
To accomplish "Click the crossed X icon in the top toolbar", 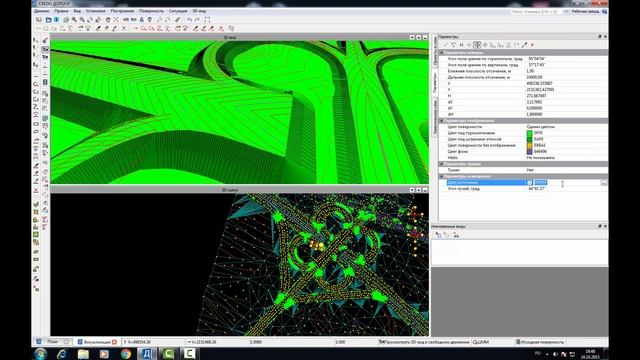I will [116, 20].
